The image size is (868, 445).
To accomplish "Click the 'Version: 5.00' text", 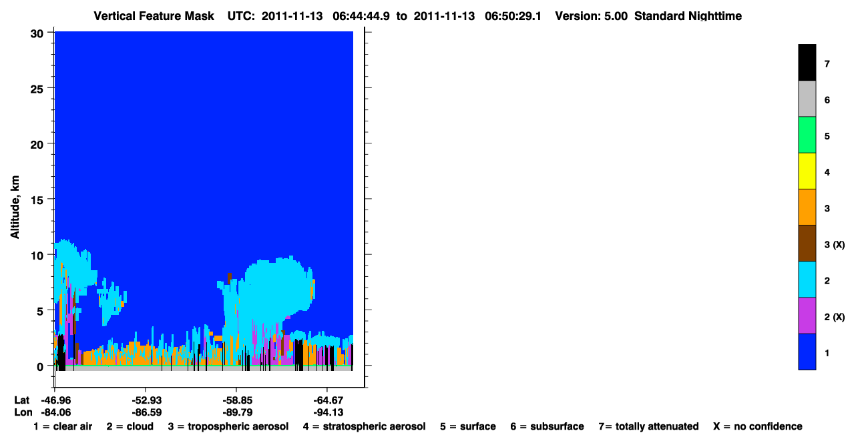I will click(591, 15).
